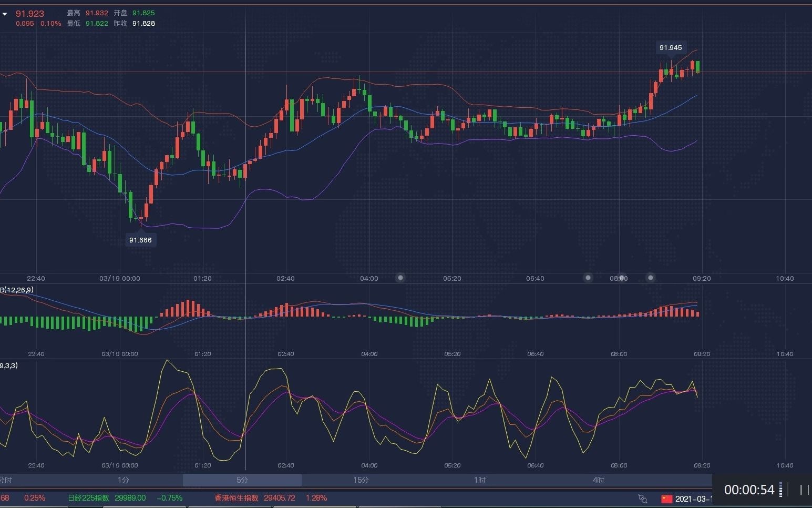
Task: Select the 5分 timeframe tab
Action: pos(242,480)
